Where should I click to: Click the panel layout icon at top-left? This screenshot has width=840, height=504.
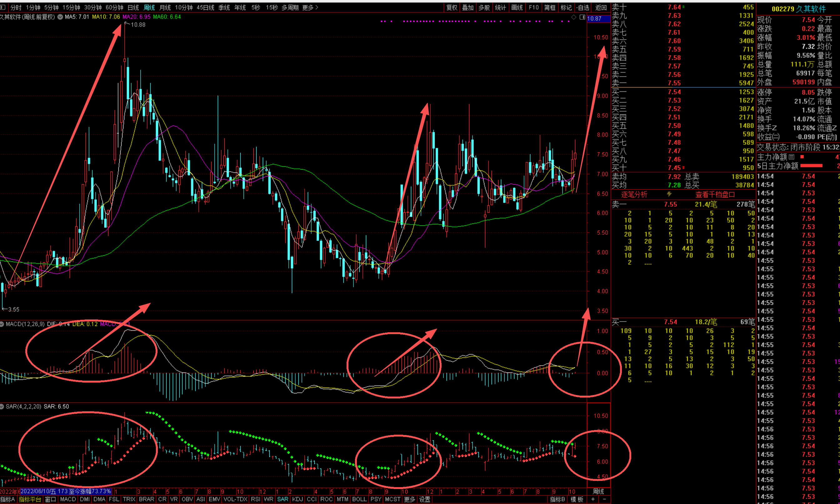point(3,7)
